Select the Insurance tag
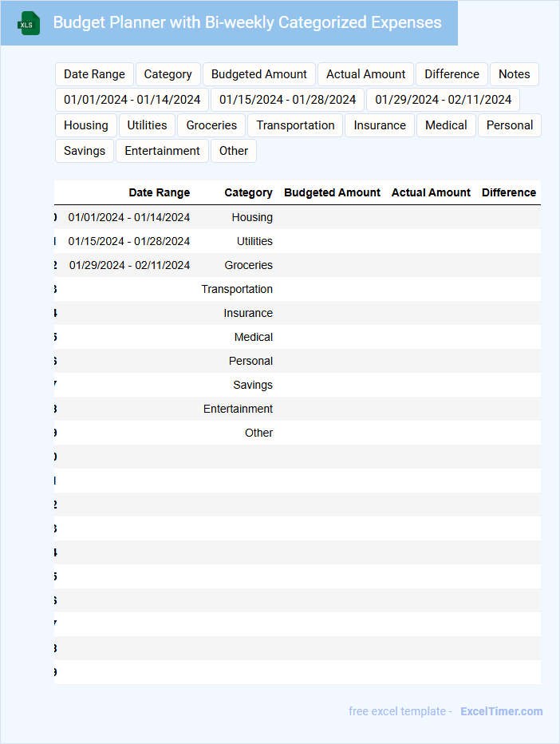 point(380,125)
